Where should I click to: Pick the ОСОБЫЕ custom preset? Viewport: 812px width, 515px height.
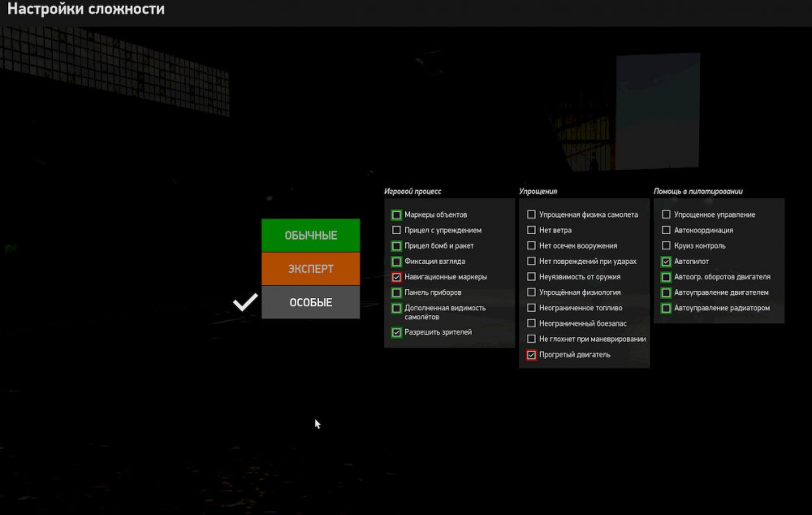coord(310,302)
